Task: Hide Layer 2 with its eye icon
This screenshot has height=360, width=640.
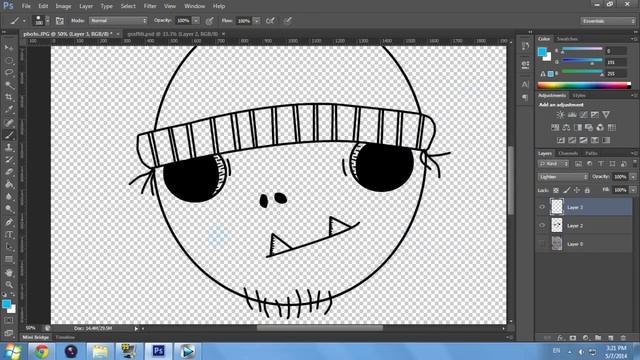Action: (542, 225)
